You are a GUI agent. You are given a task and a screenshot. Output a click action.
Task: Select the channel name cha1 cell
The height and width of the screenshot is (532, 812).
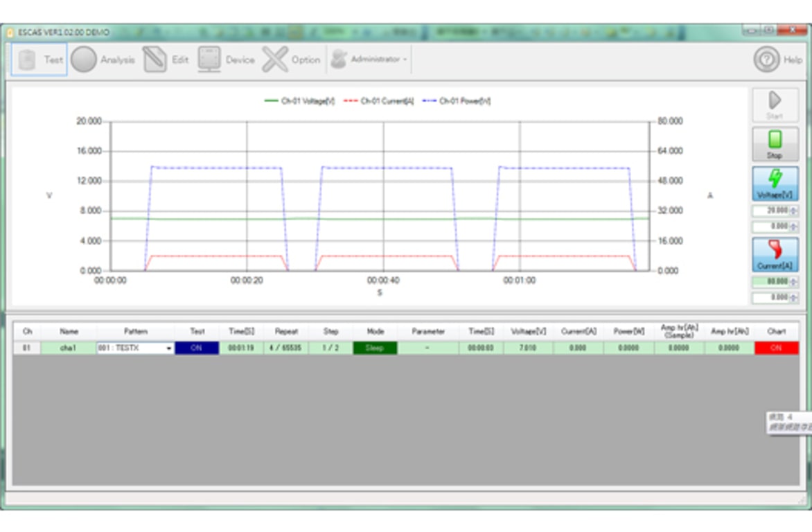coord(69,348)
